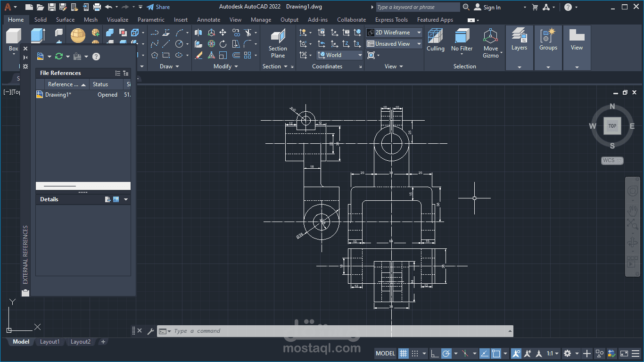Screen dimensions: 644x362
Task: Click the Workspace Switching gear icon
Action: [568, 354]
